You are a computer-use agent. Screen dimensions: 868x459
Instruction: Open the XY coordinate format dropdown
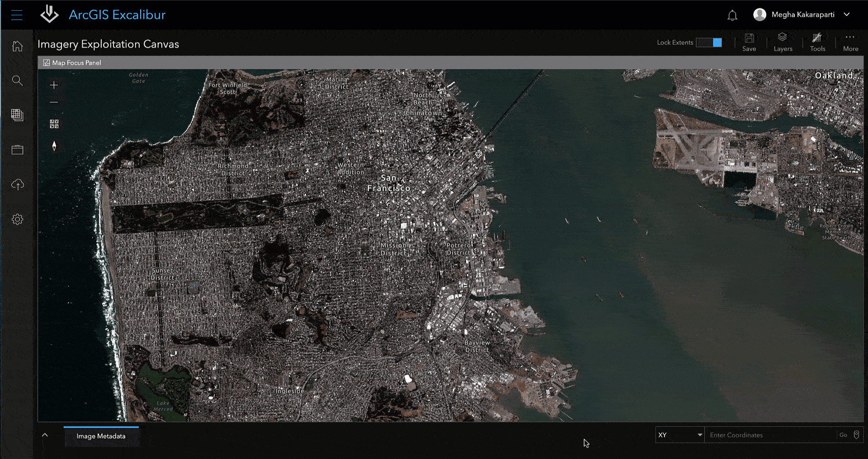[680, 435]
